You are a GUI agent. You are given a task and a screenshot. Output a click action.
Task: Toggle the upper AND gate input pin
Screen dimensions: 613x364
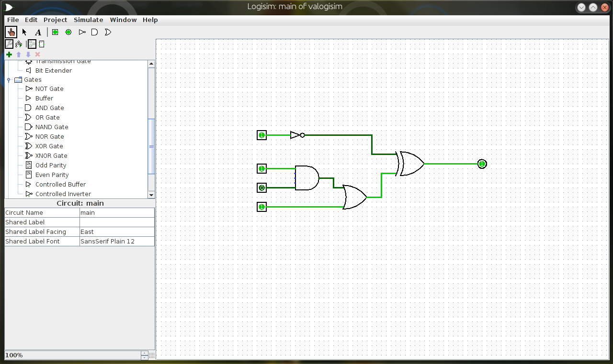click(261, 168)
